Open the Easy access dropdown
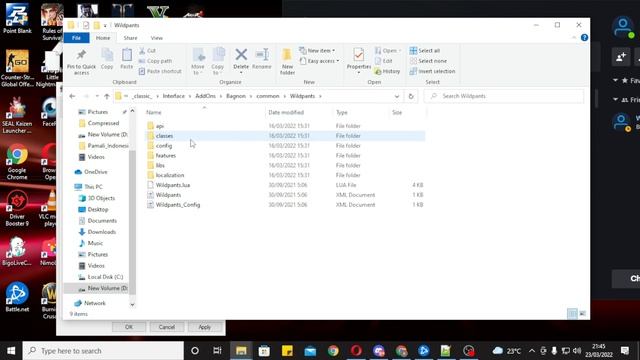Screen dimensions: 640x360 click(x=319, y=61)
